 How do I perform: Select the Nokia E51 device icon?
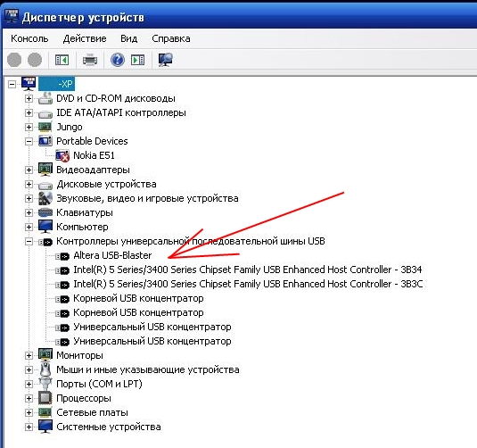click(x=62, y=155)
